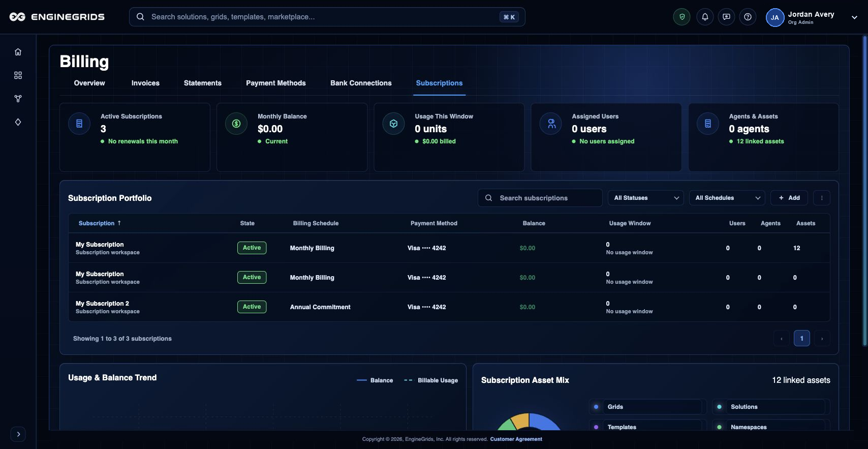Image resolution: width=868 pixels, height=449 pixels.
Task: Open the All Statuses dropdown
Action: pyautogui.click(x=645, y=198)
